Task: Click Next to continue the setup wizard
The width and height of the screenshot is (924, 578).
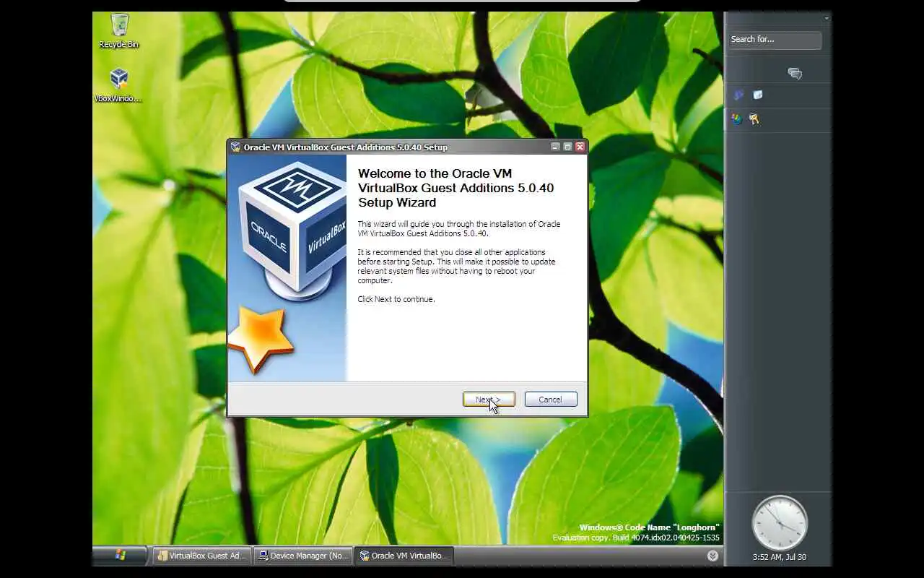Action: click(x=489, y=400)
